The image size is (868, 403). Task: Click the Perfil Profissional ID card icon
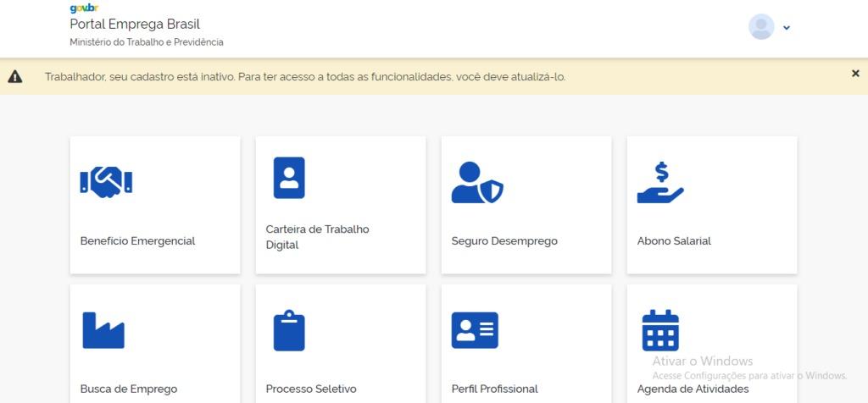[475, 330]
